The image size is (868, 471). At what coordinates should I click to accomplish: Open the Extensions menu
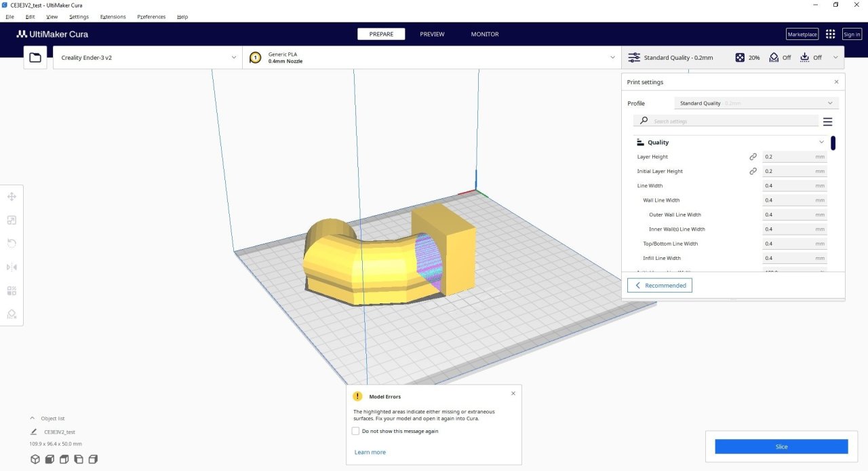pyautogui.click(x=113, y=17)
